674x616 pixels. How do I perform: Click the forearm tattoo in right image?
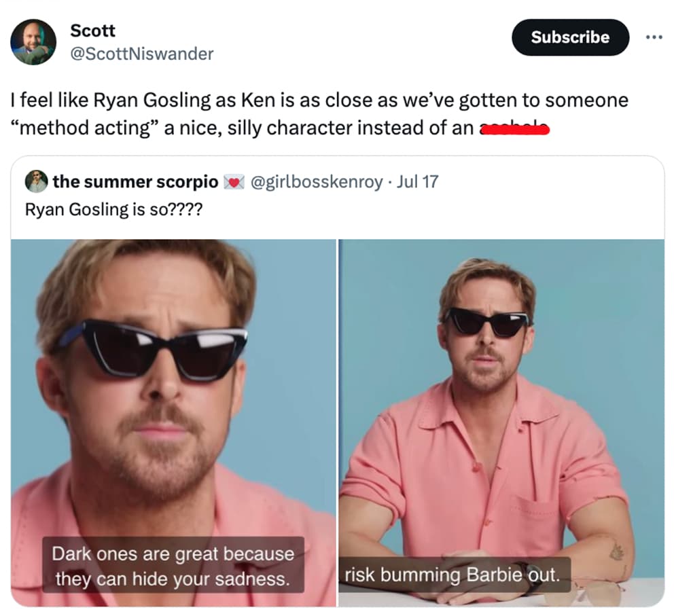tap(617, 552)
